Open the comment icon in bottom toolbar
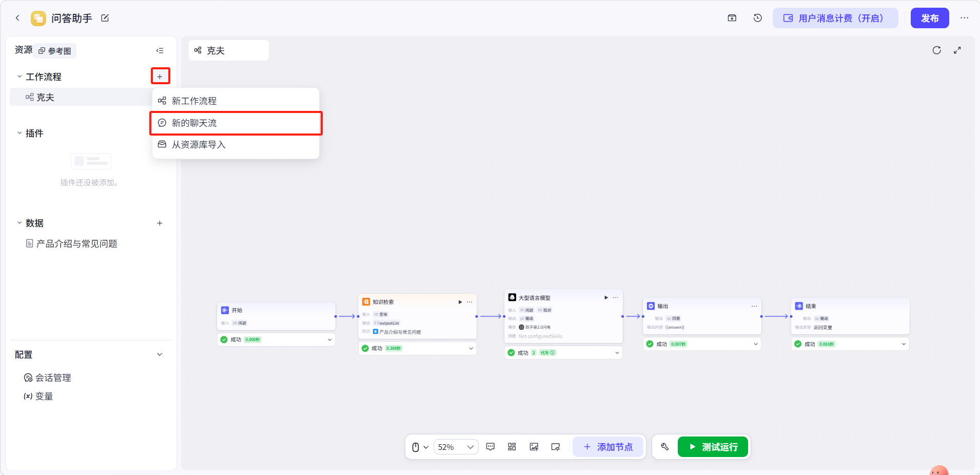Viewport: 980px width, 475px height. click(491, 447)
